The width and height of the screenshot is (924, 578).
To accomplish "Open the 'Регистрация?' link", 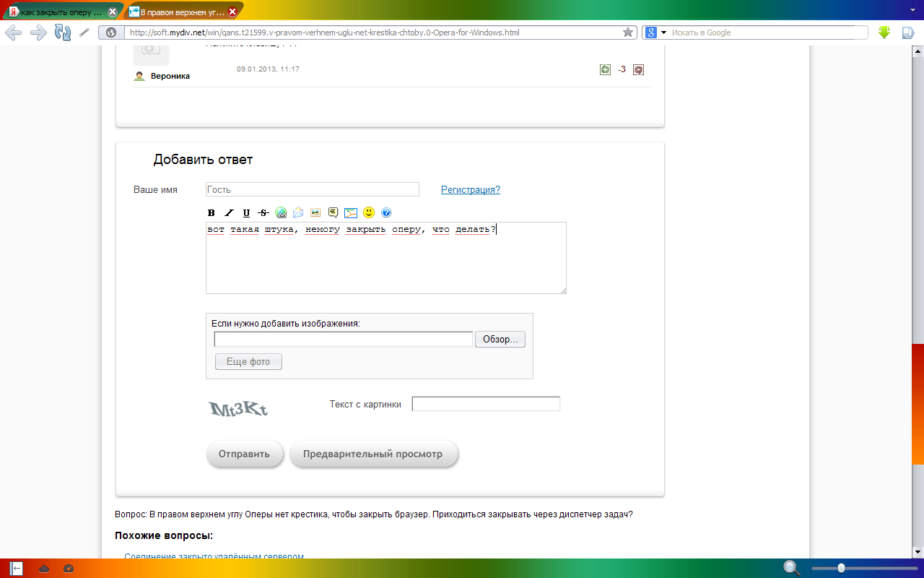I will [471, 189].
